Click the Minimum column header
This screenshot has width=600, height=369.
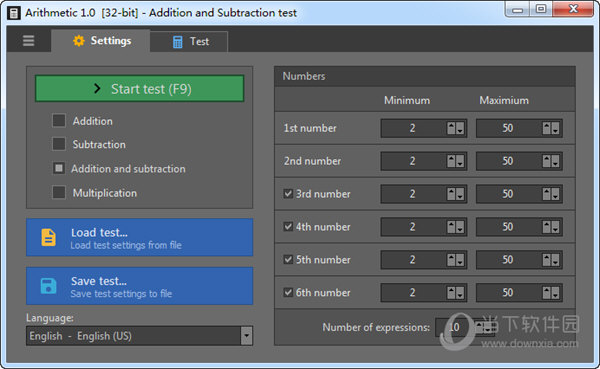(407, 100)
